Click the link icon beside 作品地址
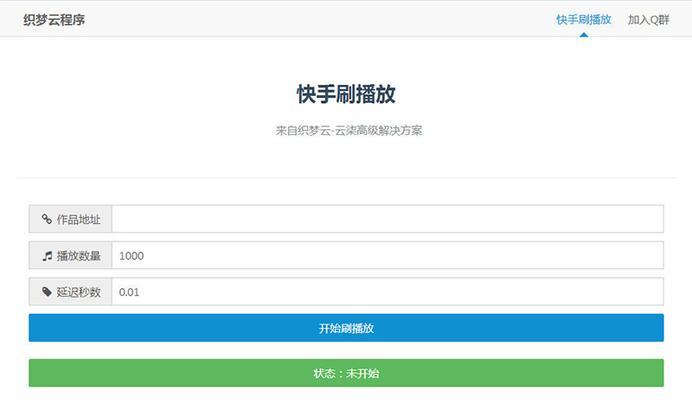This screenshot has height=400, width=692. coord(47,219)
